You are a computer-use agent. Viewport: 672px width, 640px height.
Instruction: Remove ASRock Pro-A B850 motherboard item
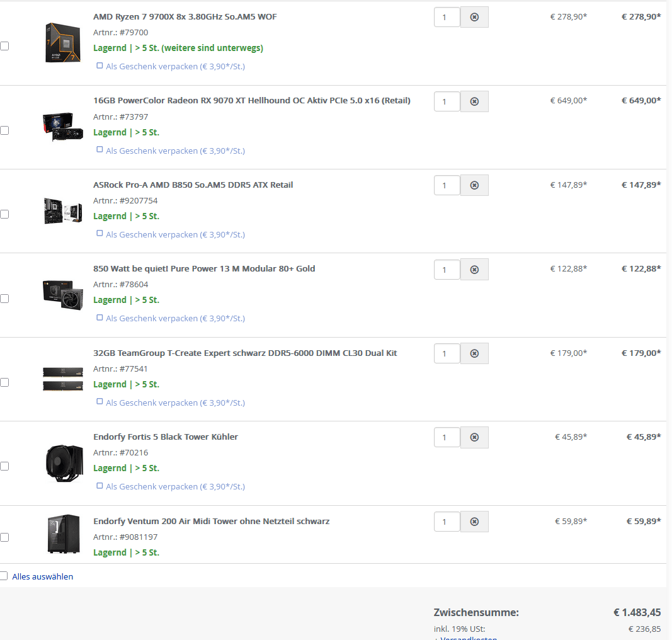(x=474, y=185)
